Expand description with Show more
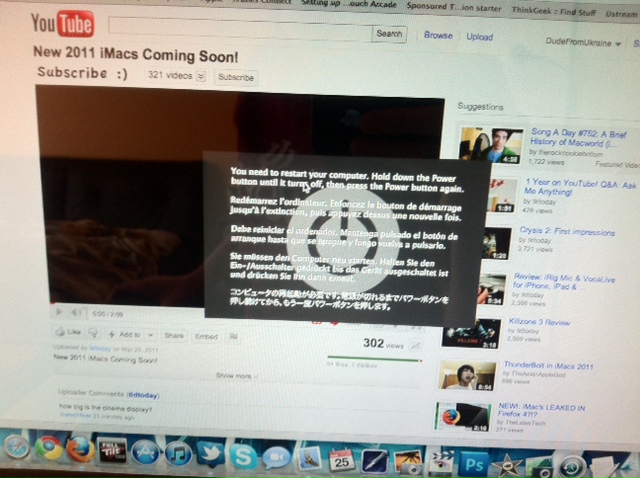 click(x=237, y=376)
